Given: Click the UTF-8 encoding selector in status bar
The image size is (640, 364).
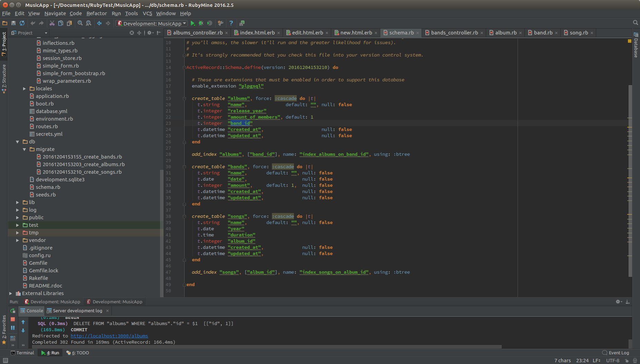Looking at the screenshot, I should click(613, 361).
